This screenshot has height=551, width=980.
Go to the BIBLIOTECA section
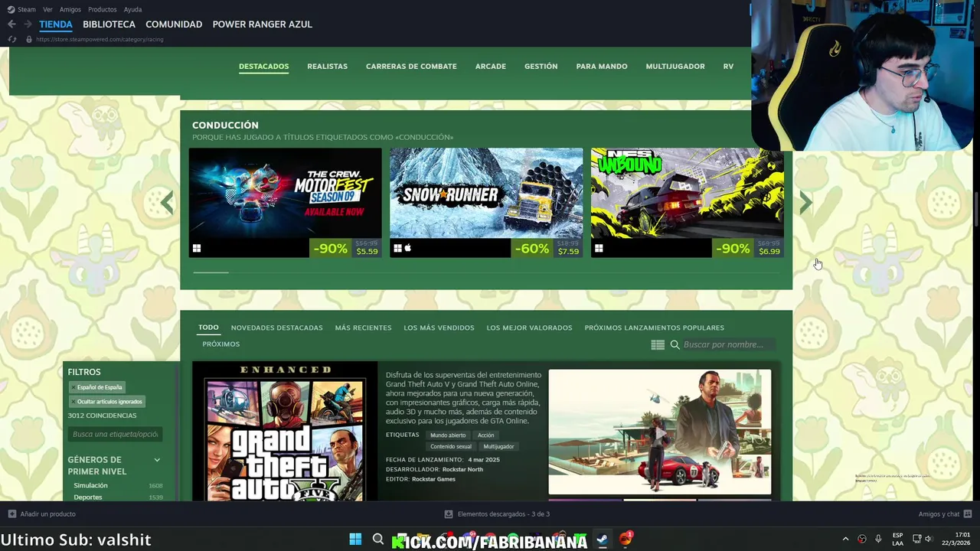click(x=109, y=24)
